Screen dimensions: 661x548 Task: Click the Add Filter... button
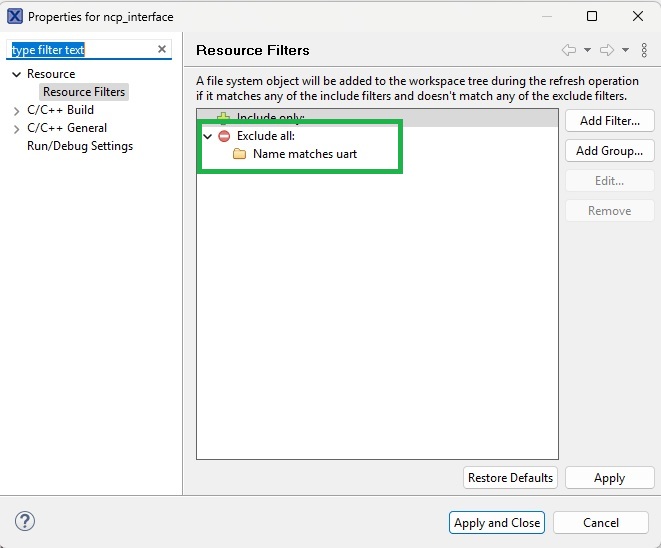pos(609,120)
